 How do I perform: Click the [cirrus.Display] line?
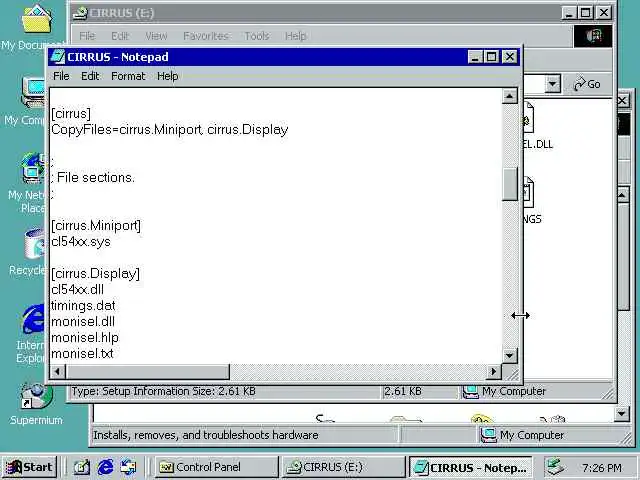(x=96, y=273)
